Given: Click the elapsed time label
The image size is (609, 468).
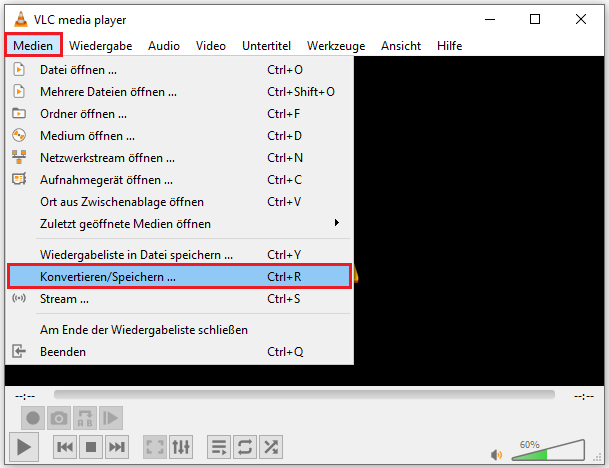Looking at the screenshot, I should (25, 396).
